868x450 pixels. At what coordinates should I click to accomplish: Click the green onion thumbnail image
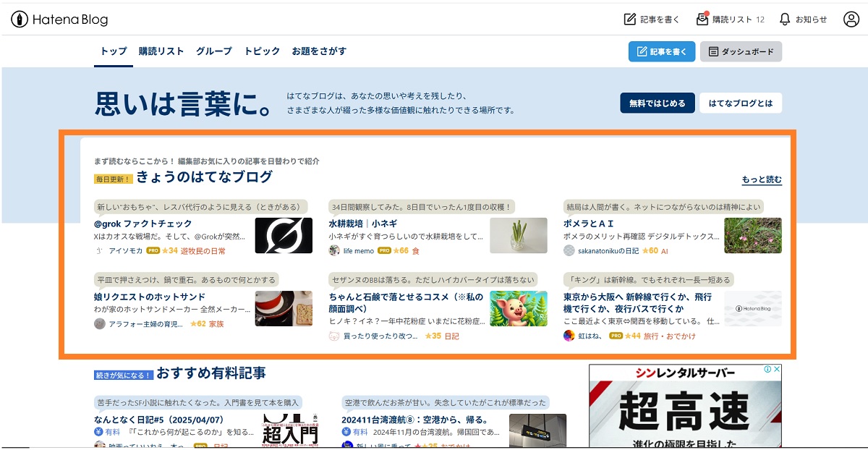[519, 235]
